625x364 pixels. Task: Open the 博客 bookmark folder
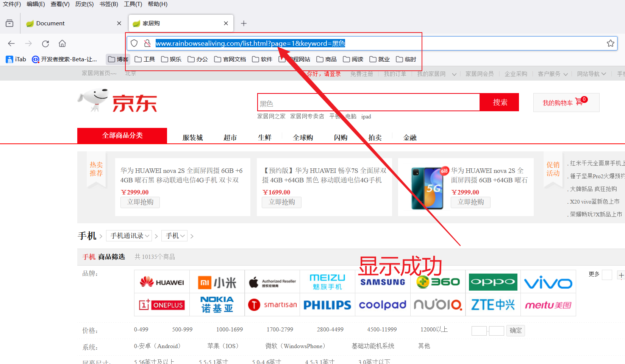118,59
